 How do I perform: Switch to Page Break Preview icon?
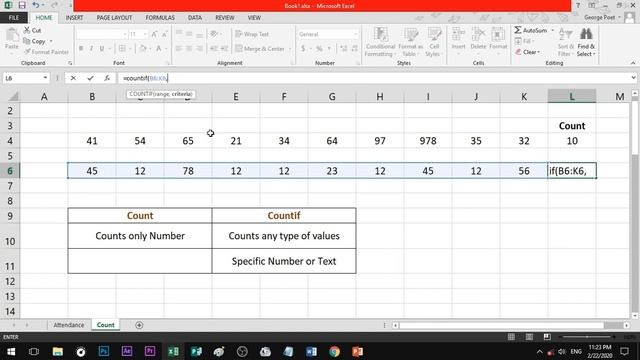[547, 337]
